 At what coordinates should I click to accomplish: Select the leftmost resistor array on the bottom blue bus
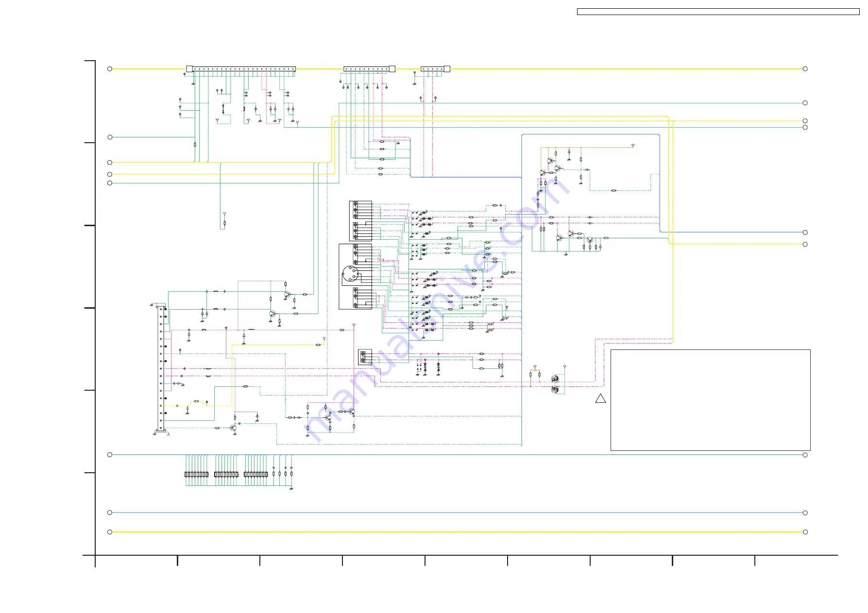pos(196,474)
